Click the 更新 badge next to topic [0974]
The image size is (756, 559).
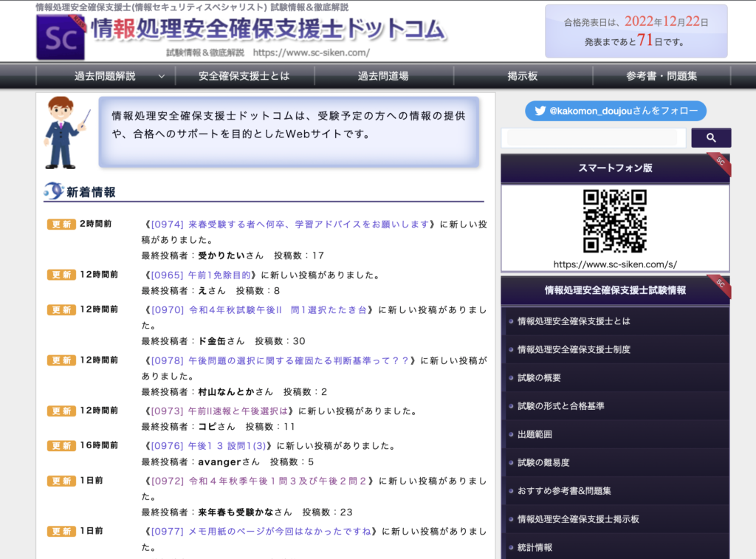(x=60, y=223)
